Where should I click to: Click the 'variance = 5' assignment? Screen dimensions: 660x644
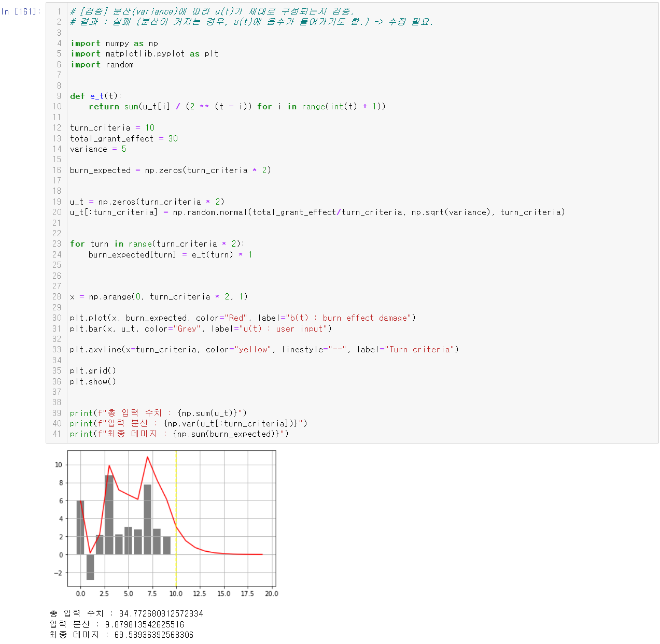point(98,149)
